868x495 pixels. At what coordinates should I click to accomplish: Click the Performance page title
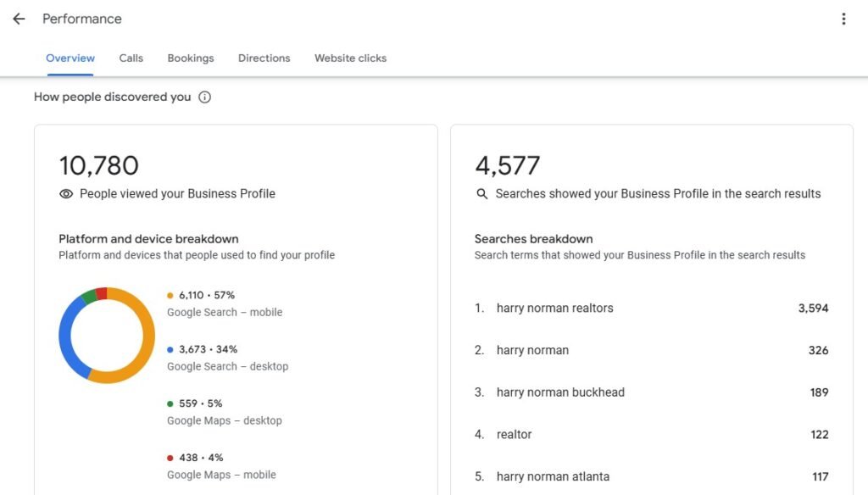82,19
